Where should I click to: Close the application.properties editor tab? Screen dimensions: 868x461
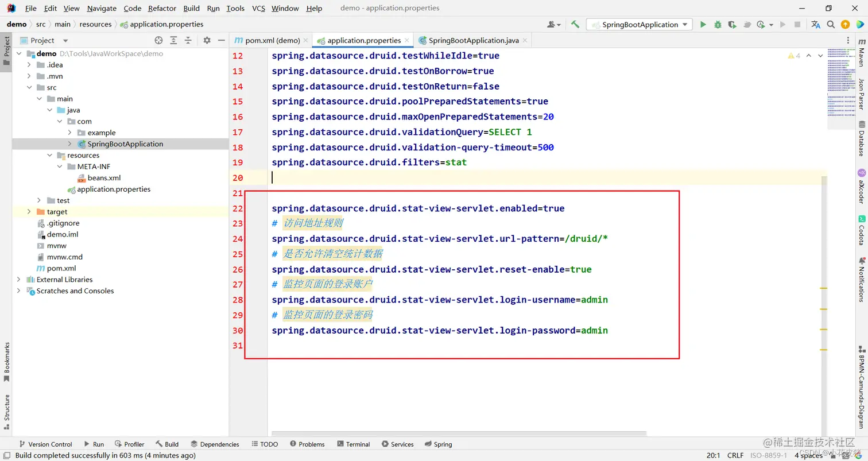pyautogui.click(x=407, y=40)
